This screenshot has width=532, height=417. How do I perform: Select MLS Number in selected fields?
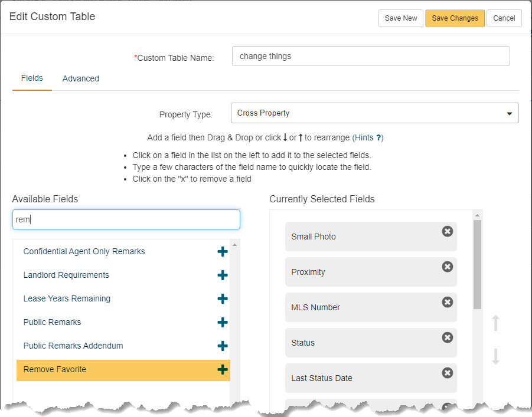point(371,307)
